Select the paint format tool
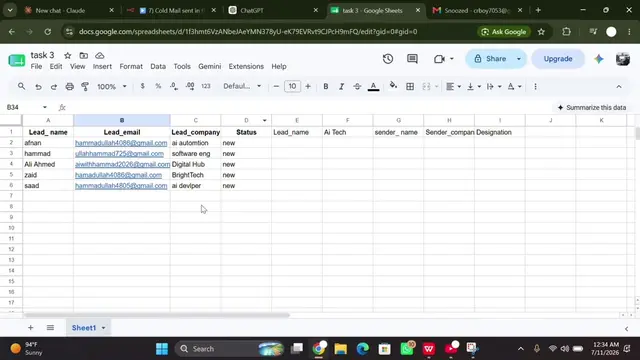This screenshot has width=640, height=360. click(85, 87)
